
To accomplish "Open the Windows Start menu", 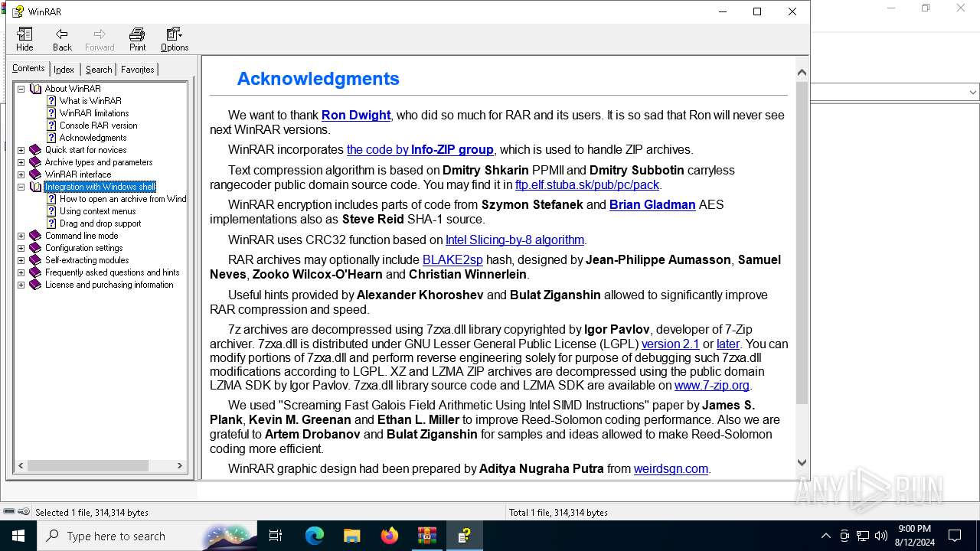I will [18, 536].
